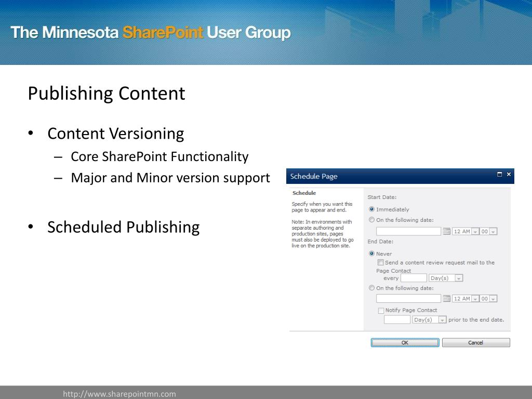Viewport: 532px width, 399px height.
Task: Click OK in the Schedule Page dialog
Action: click(x=405, y=343)
